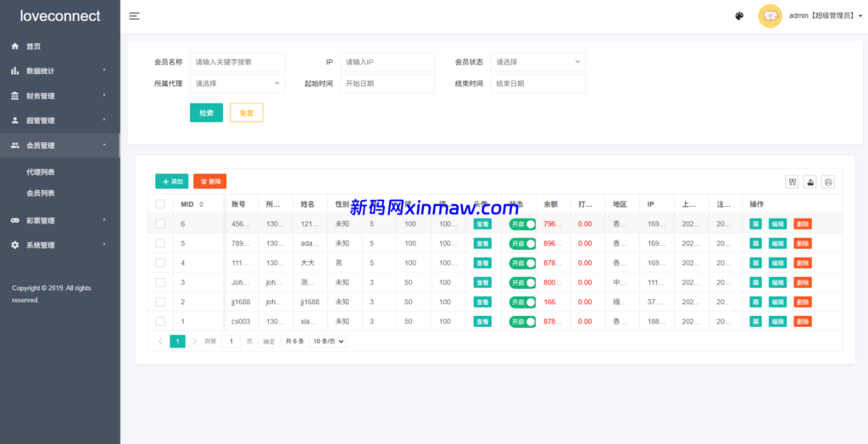Screen dimensions: 868x444
Task: Check the select-all checkbox in table header
Action: point(160,204)
